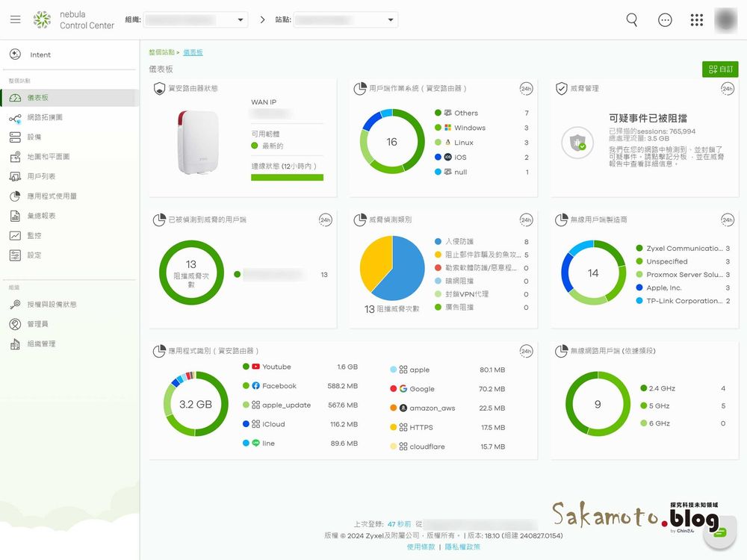The width and height of the screenshot is (747, 560).
Task: Open the 站點 site dropdown
Action: coord(346,20)
